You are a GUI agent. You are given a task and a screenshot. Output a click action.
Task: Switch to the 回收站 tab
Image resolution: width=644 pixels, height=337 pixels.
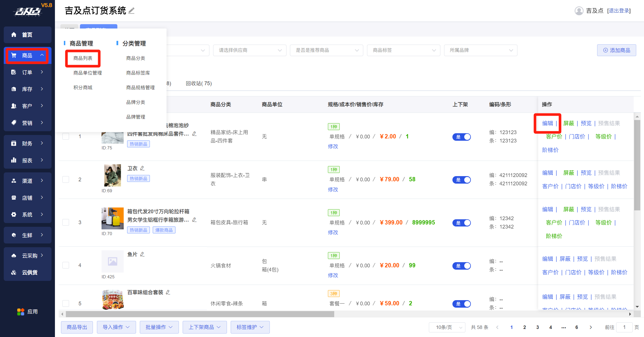pyautogui.click(x=198, y=83)
